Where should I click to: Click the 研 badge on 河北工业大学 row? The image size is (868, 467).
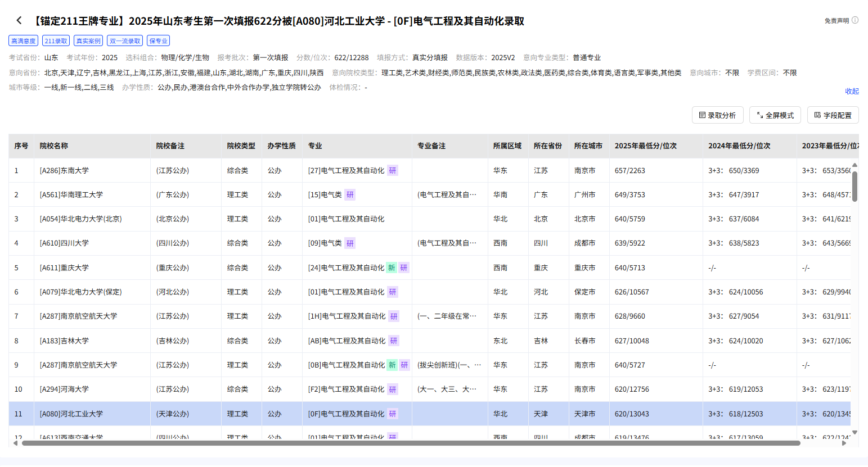point(392,413)
